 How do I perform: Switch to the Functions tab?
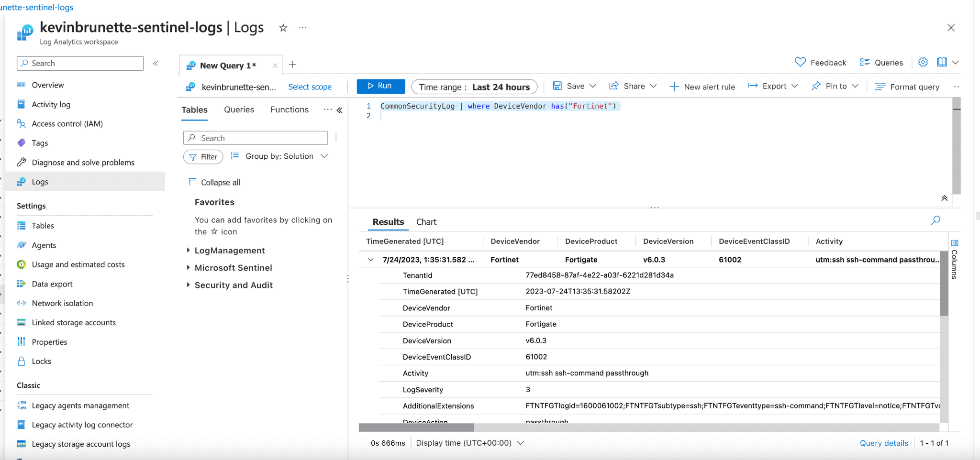[290, 110]
